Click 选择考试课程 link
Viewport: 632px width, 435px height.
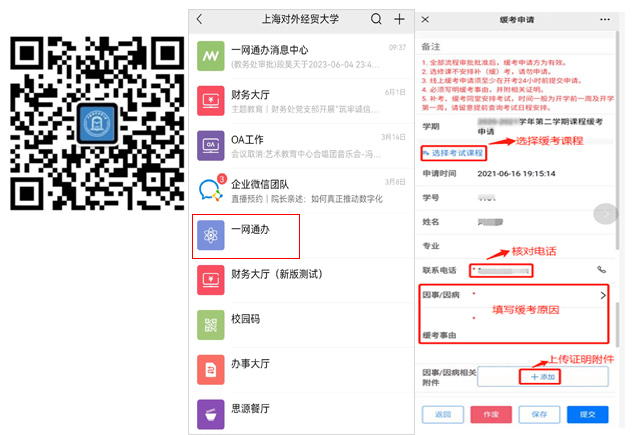click(453, 152)
